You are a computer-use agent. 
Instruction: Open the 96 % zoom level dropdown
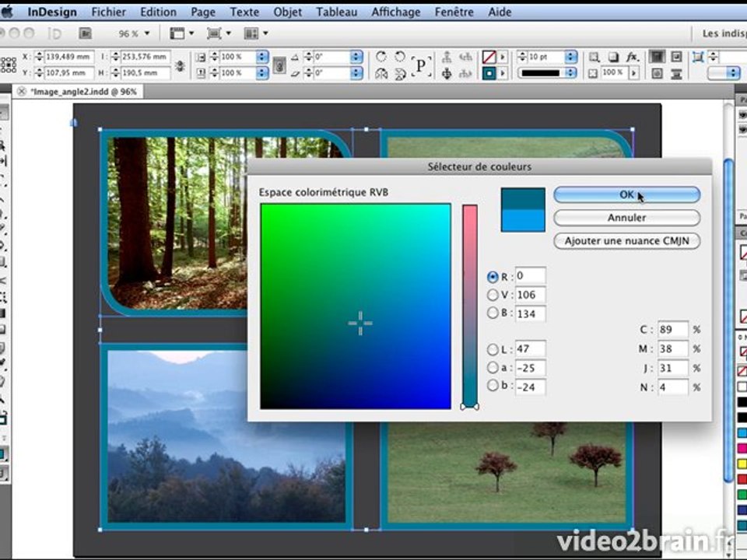pos(147,33)
